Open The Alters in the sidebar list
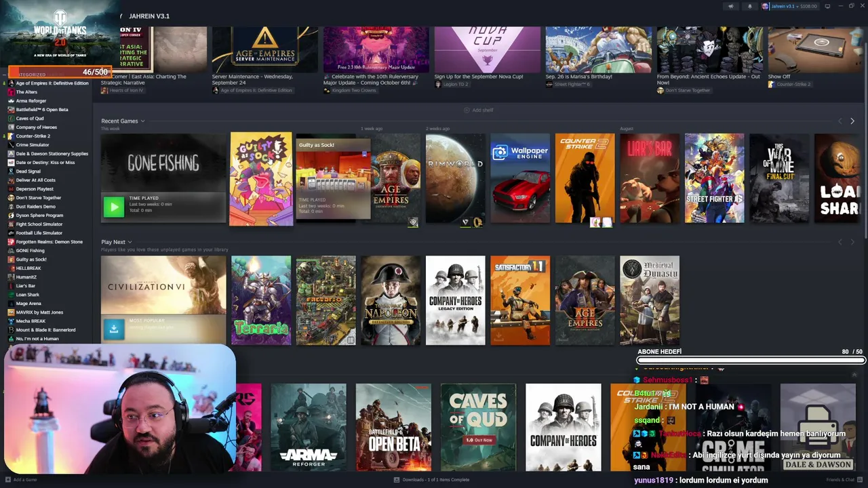The width and height of the screenshot is (868, 488). (x=26, y=92)
